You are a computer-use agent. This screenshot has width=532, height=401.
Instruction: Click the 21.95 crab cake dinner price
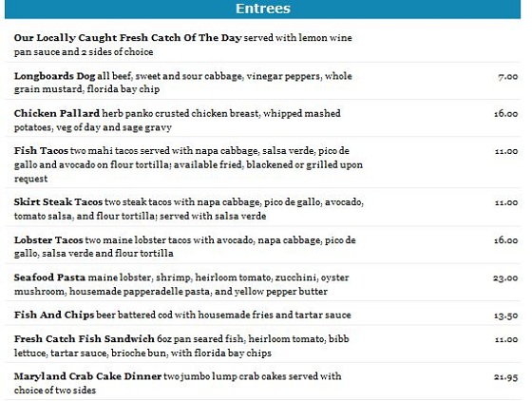505,377
